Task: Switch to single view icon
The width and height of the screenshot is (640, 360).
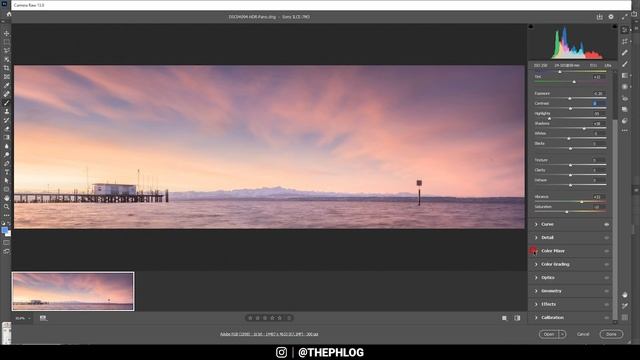Action: 504,318
